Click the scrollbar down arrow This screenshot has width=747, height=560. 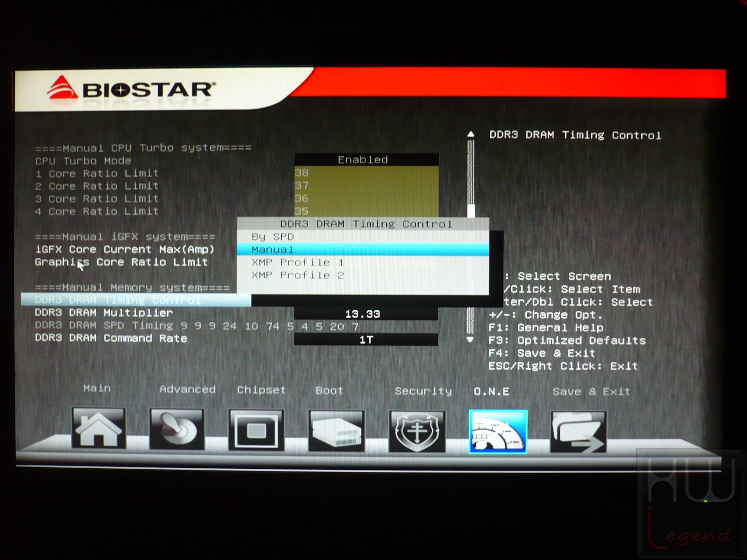coord(470,339)
